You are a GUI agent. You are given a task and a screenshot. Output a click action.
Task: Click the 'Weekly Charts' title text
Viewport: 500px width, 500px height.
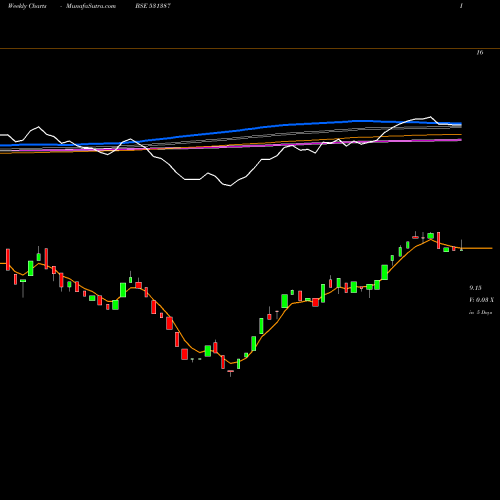[x=27, y=6]
